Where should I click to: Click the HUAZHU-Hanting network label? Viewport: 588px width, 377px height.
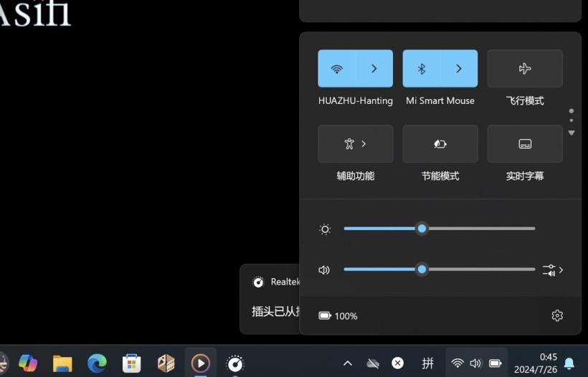tap(356, 101)
